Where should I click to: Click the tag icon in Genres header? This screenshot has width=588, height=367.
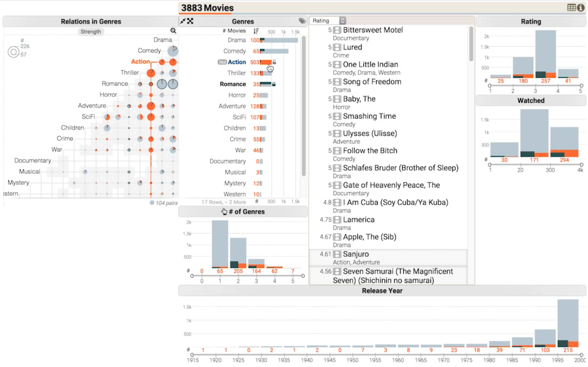302,21
